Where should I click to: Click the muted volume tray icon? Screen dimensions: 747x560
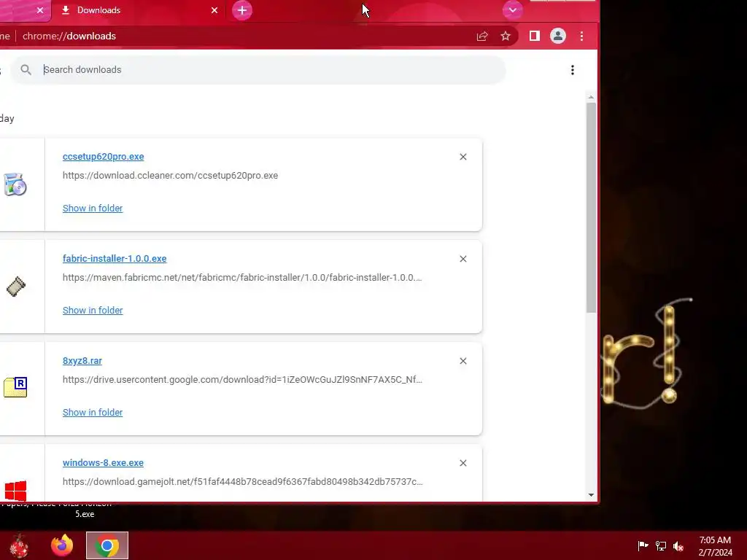point(678,545)
